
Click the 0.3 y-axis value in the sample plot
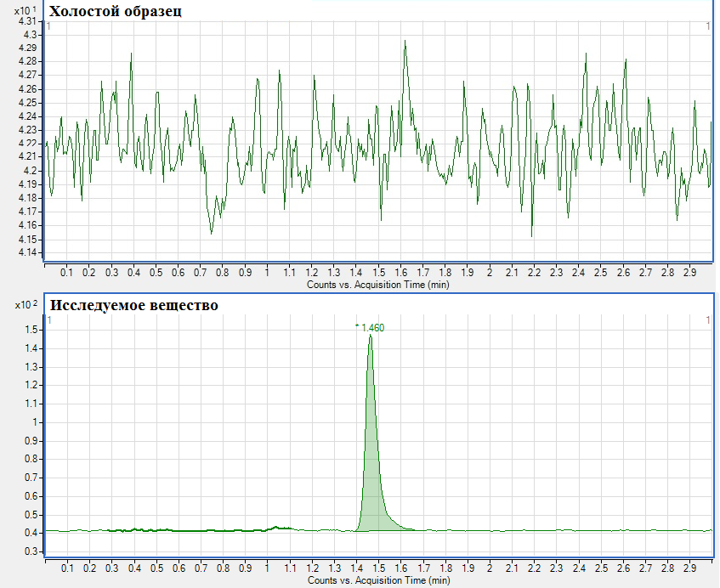click(31, 551)
